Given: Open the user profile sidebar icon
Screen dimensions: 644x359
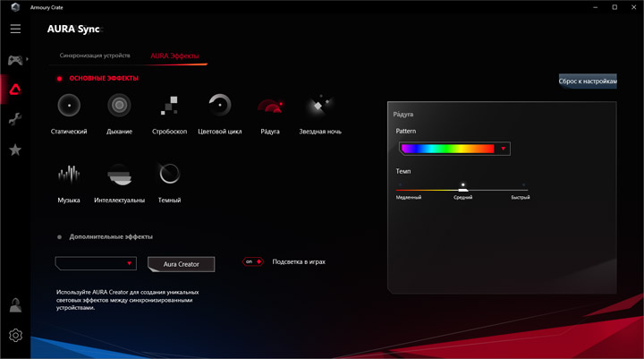Looking at the screenshot, I should [x=15, y=305].
